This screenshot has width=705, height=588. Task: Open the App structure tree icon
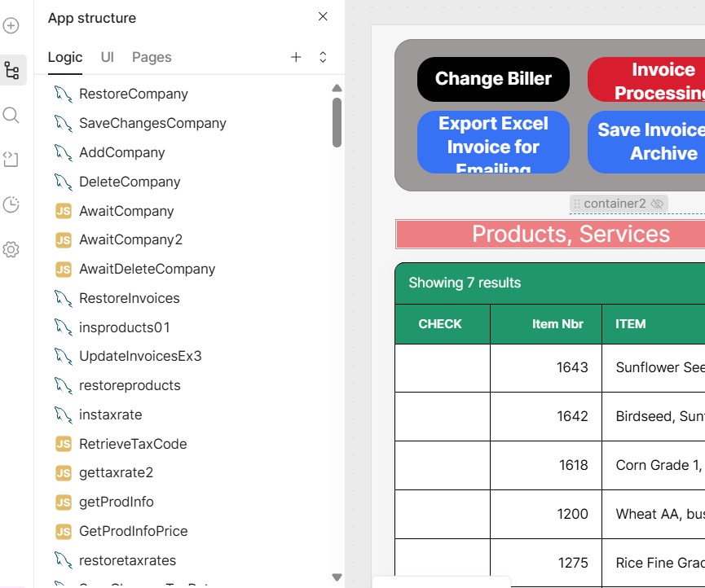(x=11, y=71)
